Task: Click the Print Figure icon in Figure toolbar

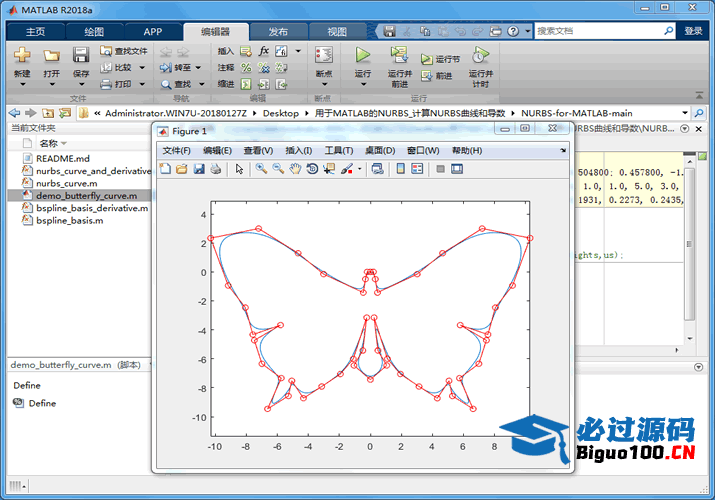Action: [x=215, y=169]
